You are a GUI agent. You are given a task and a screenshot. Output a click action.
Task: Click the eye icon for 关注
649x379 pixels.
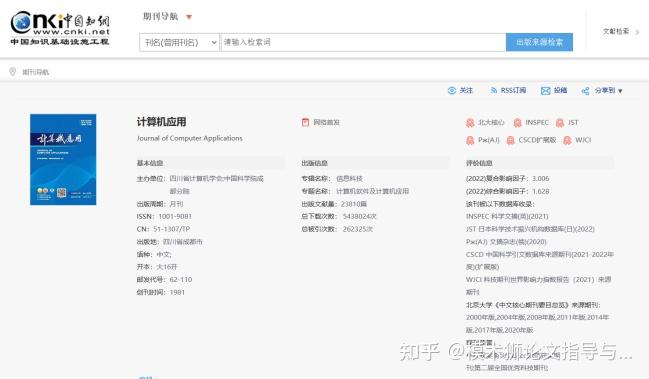coord(452,91)
